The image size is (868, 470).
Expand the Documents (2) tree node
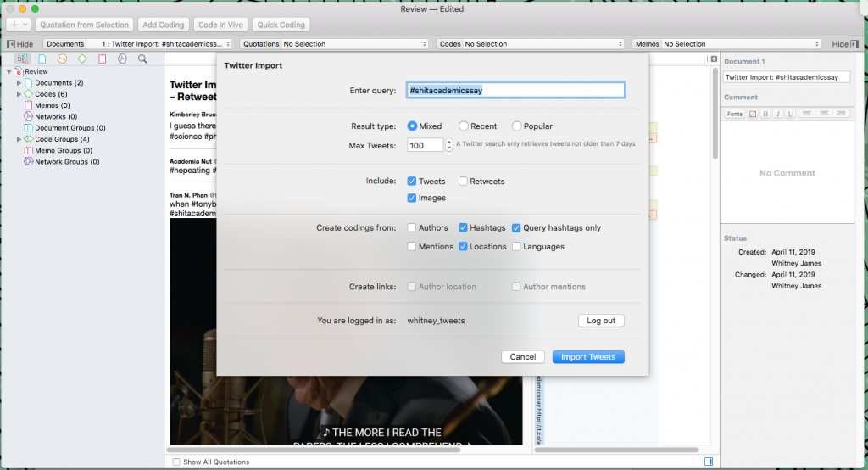19,82
